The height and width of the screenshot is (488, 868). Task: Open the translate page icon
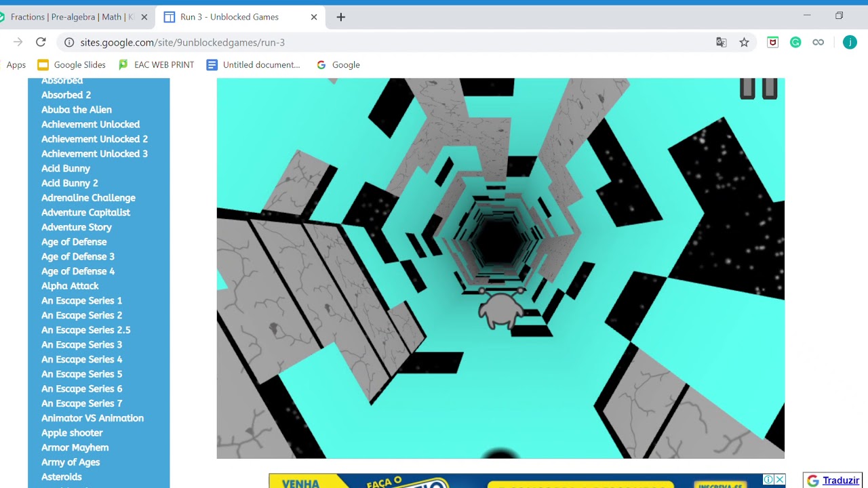tap(722, 42)
